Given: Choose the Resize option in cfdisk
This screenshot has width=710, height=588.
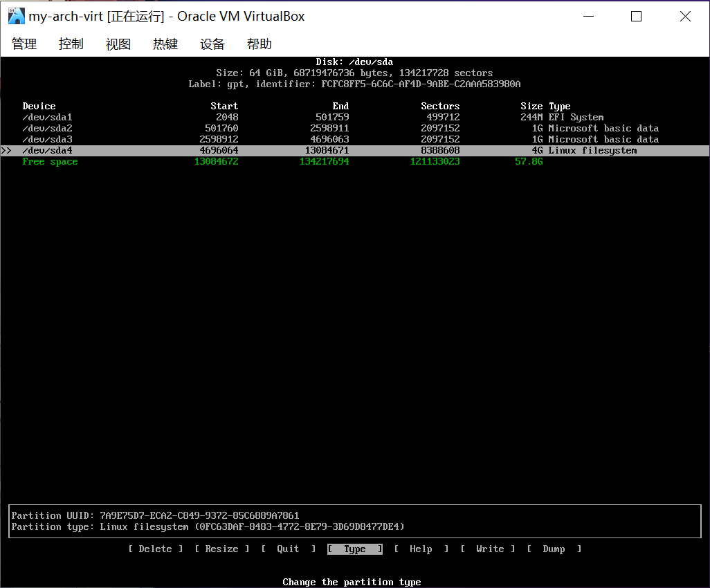Looking at the screenshot, I should tap(221, 549).
